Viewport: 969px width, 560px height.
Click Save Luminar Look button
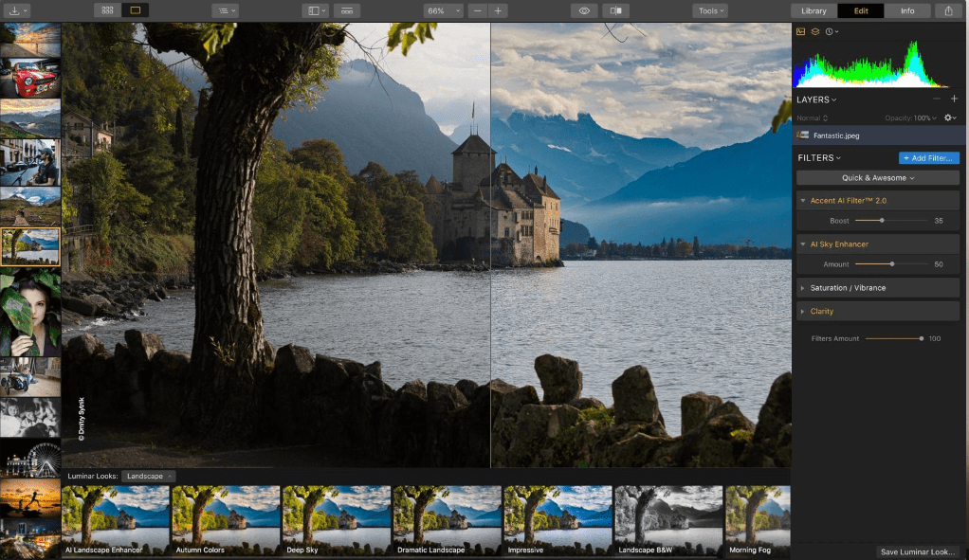pyautogui.click(x=917, y=551)
